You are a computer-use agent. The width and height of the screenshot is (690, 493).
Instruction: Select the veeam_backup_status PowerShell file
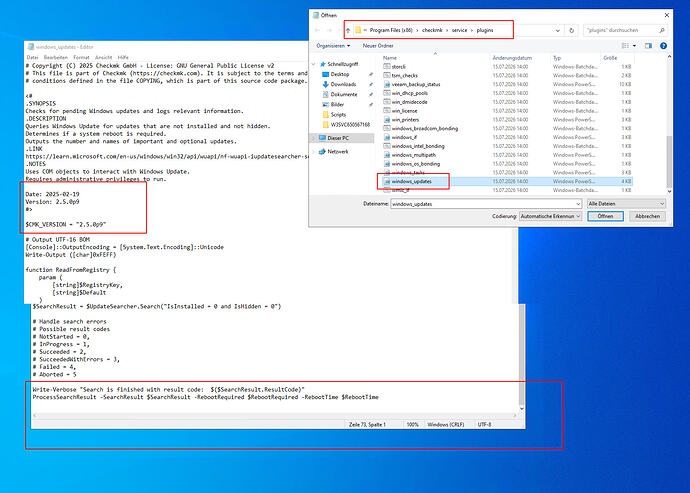pos(416,84)
